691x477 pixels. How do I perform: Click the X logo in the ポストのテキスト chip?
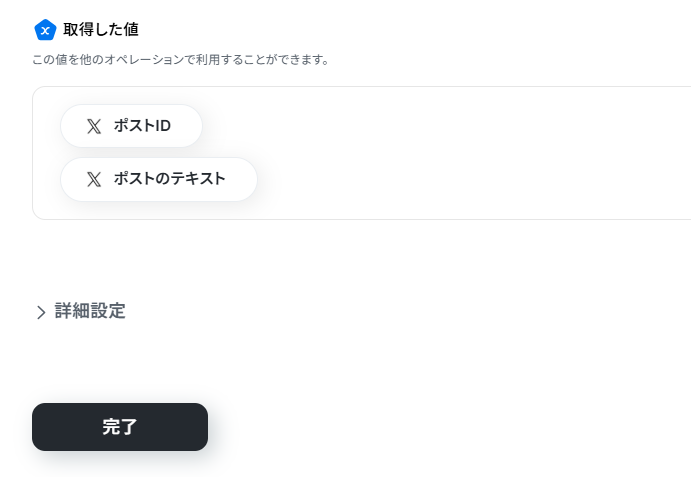click(x=94, y=179)
